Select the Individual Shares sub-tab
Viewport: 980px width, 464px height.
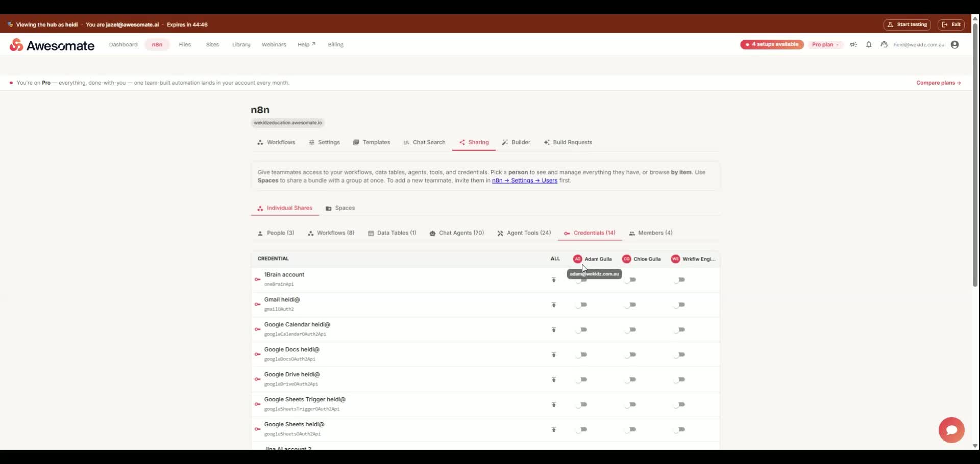pos(285,208)
